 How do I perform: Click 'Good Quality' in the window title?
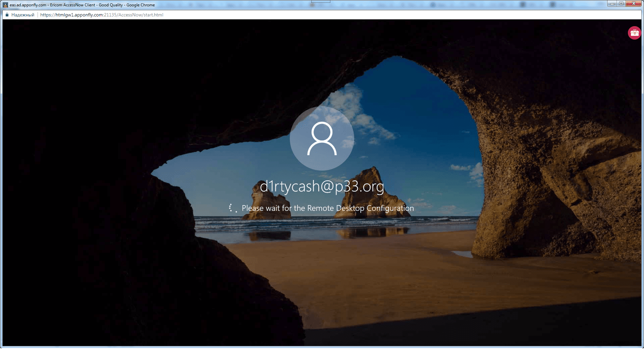click(x=111, y=5)
